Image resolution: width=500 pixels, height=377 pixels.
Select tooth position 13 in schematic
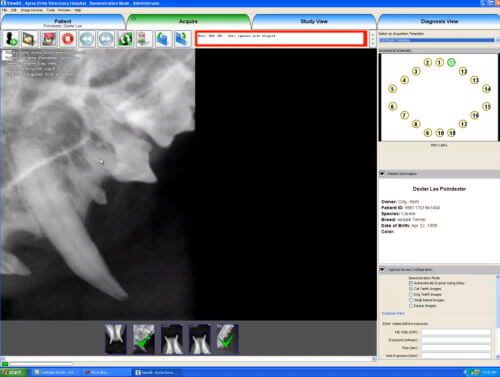[475, 80]
